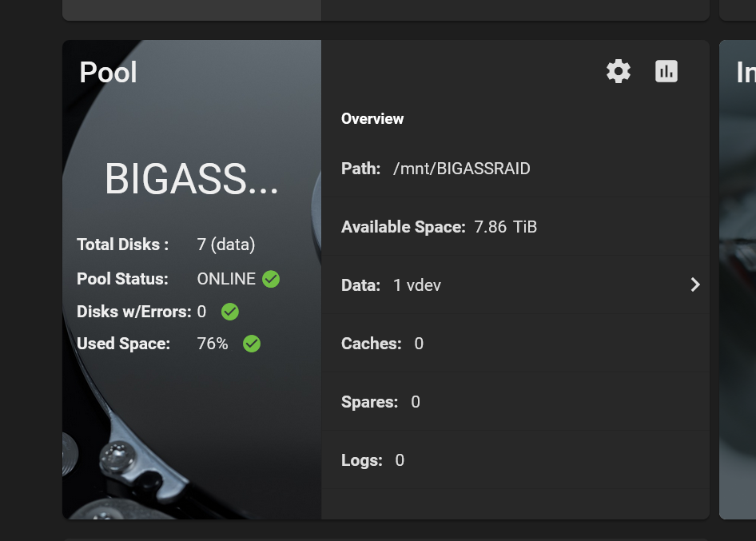Click the Pool Status green checkmark
Screen dimensions: 756x541
click(271, 279)
